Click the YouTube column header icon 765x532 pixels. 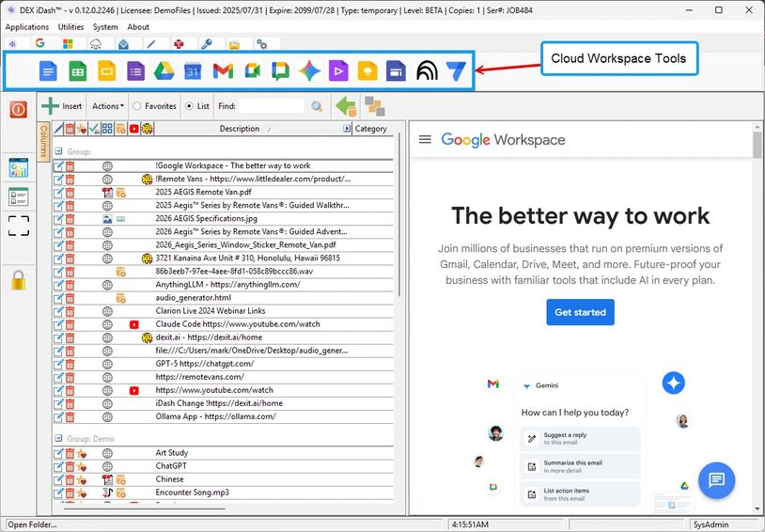134,129
